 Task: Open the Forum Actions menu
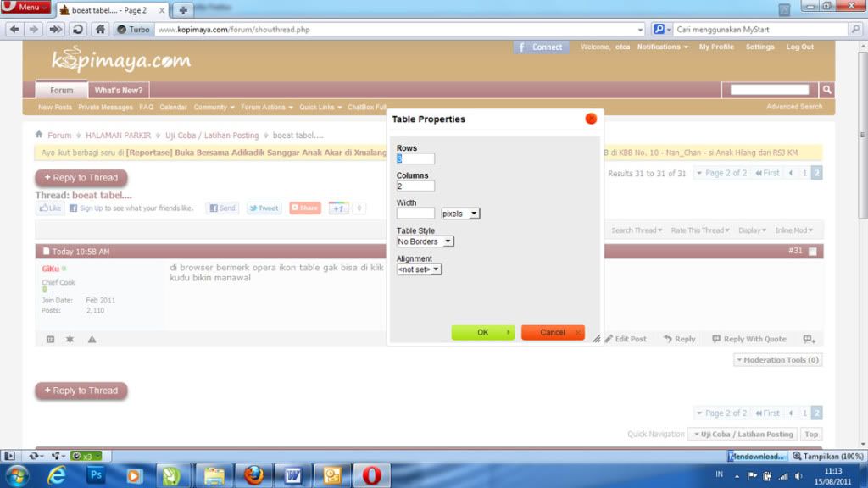coord(266,108)
